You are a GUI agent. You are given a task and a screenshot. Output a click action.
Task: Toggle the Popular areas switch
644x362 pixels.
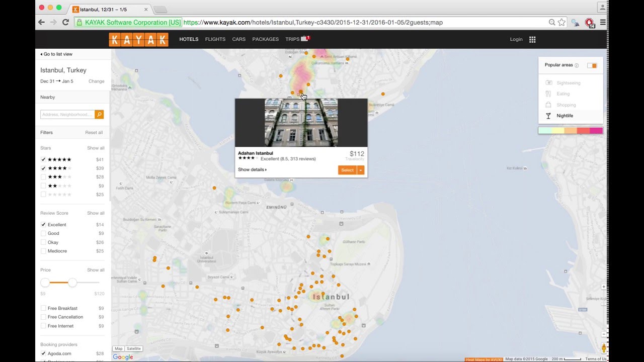(592, 65)
